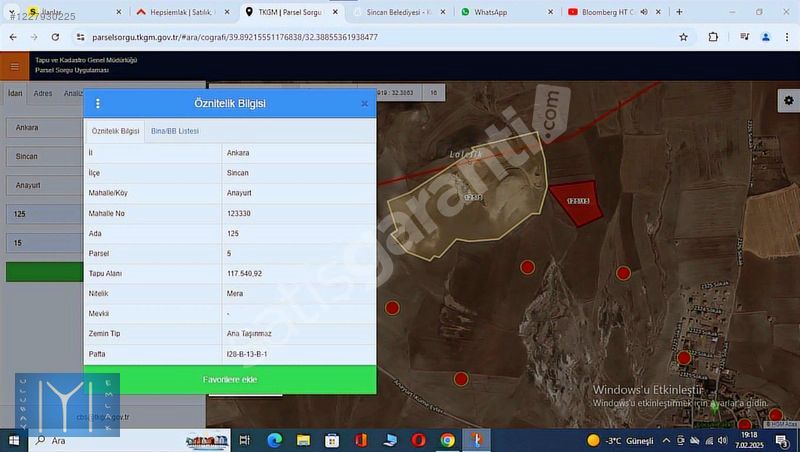Open the map settings gear icon
Screen dimensions: 800x452
pyautogui.click(x=788, y=101)
